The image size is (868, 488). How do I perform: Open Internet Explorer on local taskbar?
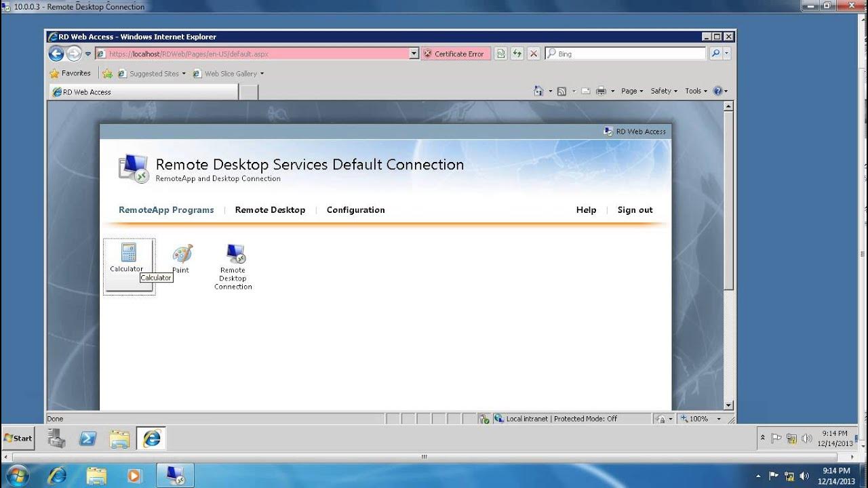click(57, 476)
